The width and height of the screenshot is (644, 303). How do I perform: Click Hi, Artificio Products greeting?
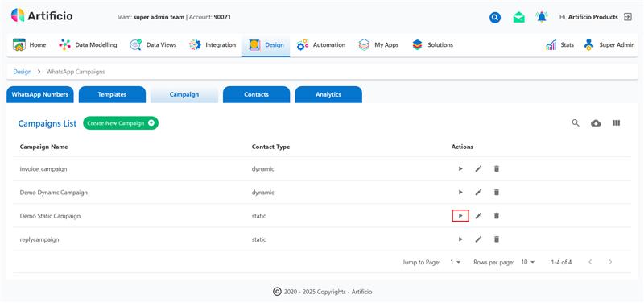(x=588, y=17)
